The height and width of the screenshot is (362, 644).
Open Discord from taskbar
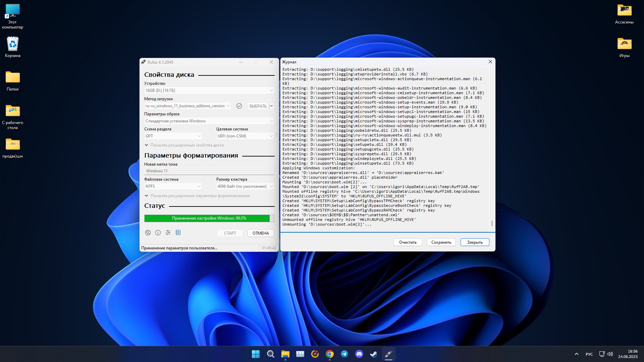point(359,354)
